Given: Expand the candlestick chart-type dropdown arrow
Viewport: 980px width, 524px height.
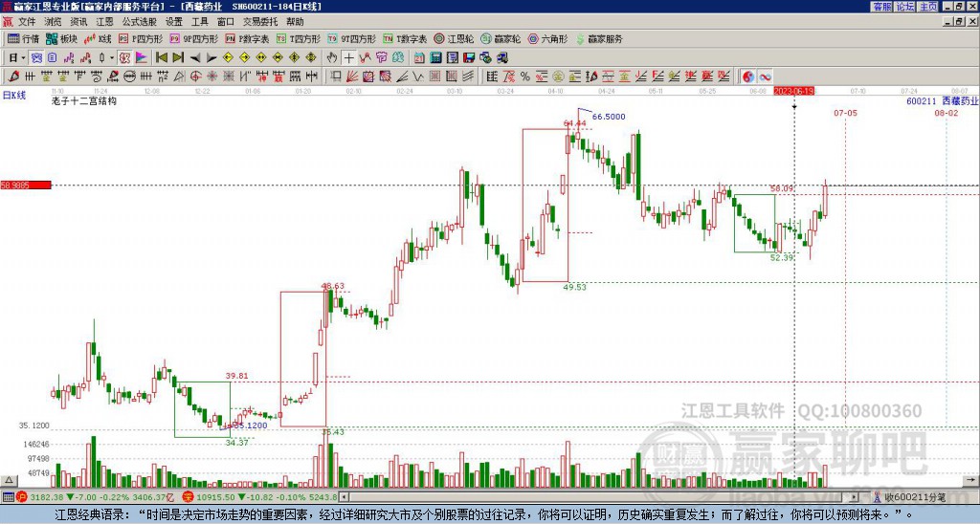Looking at the screenshot, I should [x=112, y=58].
